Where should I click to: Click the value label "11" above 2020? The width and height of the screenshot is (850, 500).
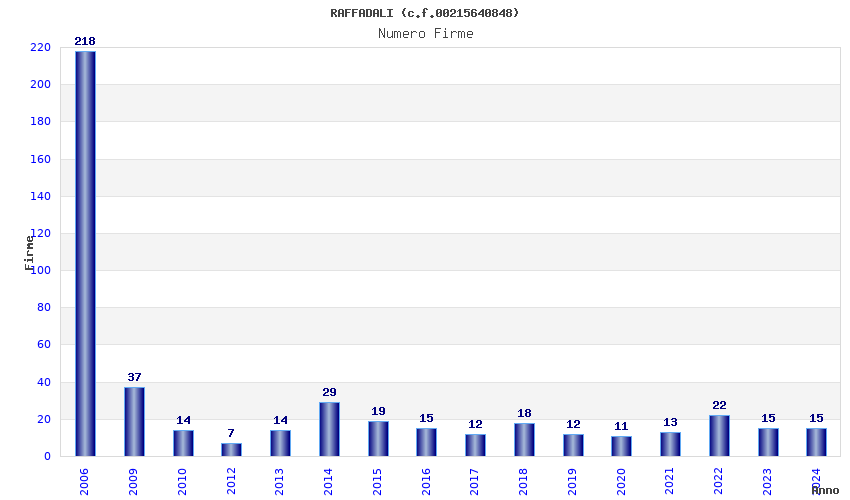[x=621, y=426]
